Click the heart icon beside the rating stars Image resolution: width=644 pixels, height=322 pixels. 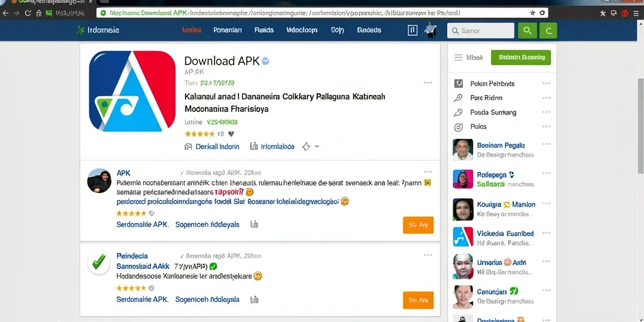231,134
